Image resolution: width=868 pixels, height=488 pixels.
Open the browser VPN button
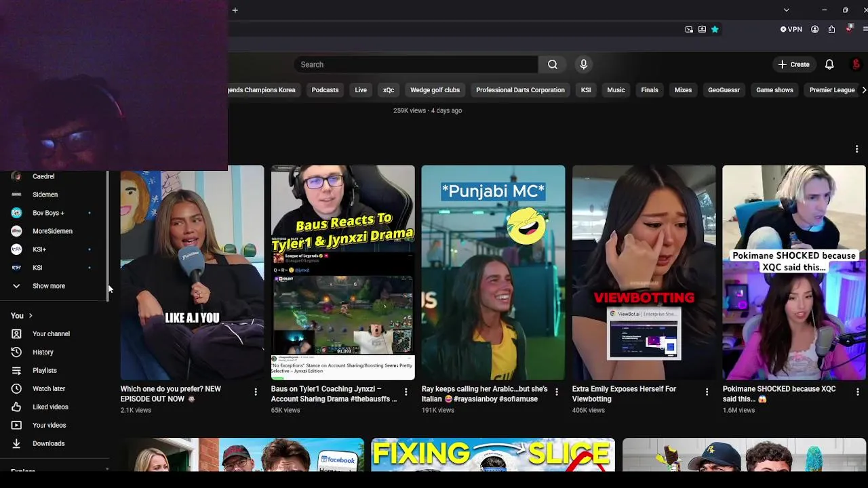pyautogui.click(x=791, y=29)
